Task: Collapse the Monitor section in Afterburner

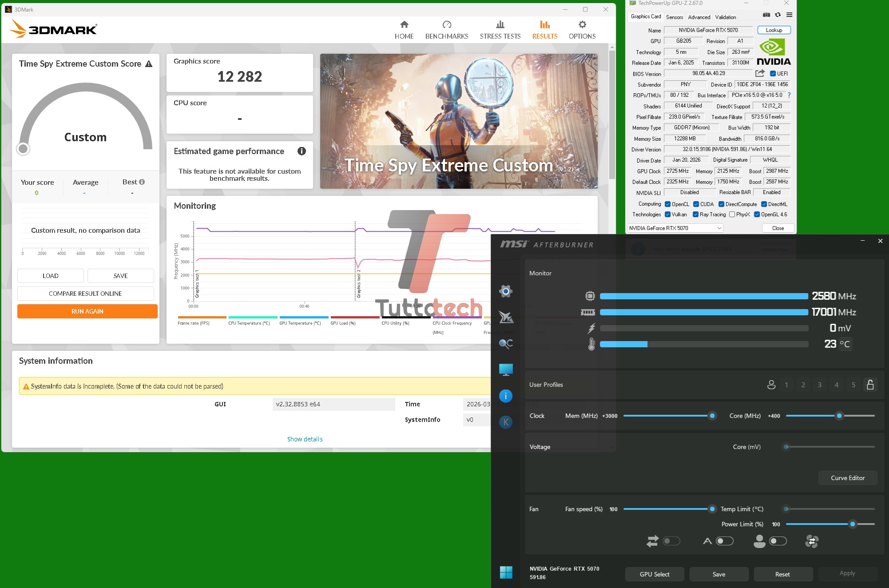Action: point(540,273)
